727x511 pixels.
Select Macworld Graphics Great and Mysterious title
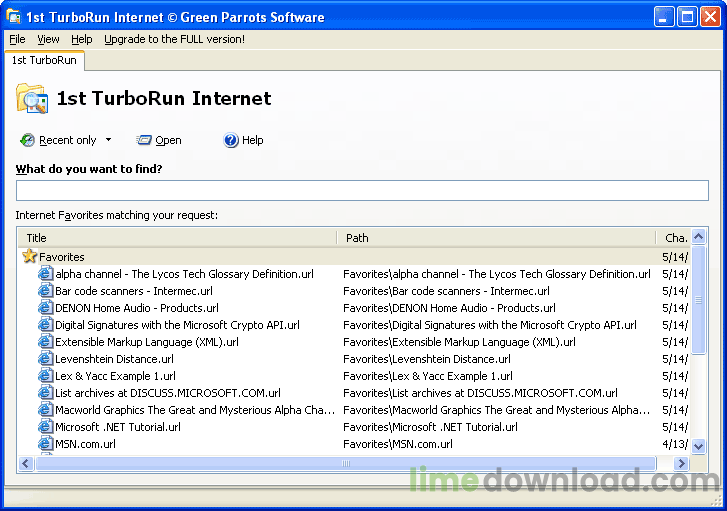tap(195, 410)
